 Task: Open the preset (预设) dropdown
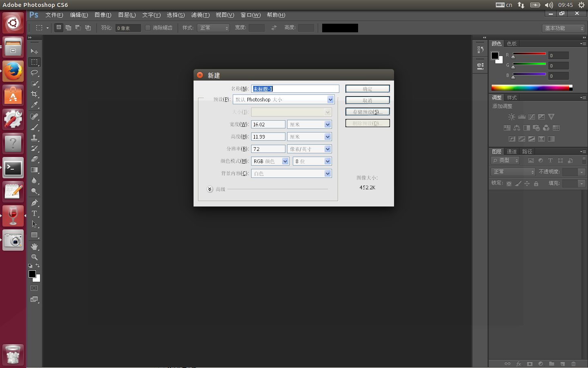[x=284, y=99]
